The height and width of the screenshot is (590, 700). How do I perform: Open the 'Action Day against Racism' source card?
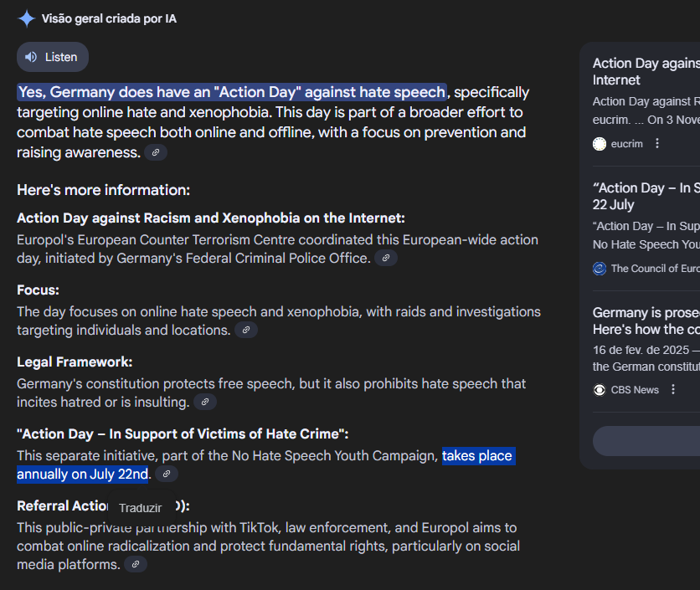pyautogui.click(x=646, y=71)
